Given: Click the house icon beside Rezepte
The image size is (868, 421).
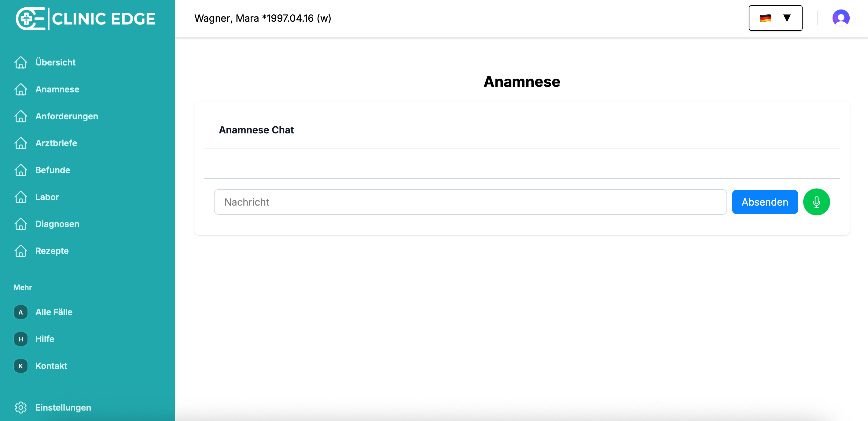Looking at the screenshot, I should tap(20, 251).
